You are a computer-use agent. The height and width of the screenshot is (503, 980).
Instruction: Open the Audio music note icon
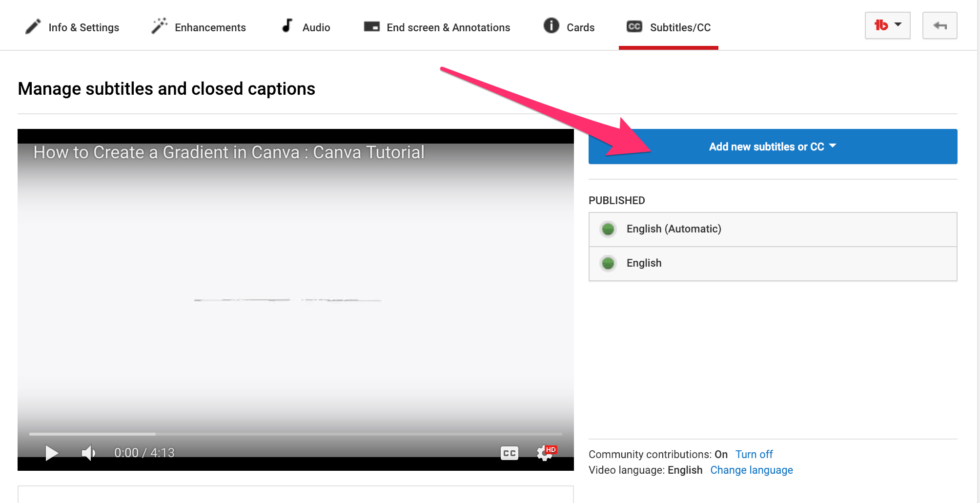coord(287,25)
